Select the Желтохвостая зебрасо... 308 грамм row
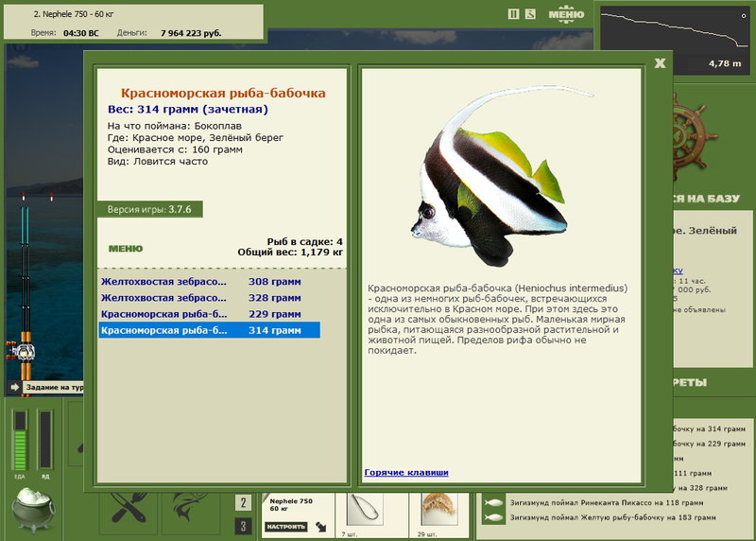Image resolution: width=756 pixels, height=541 pixels. pyautogui.click(x=209, y=281)
